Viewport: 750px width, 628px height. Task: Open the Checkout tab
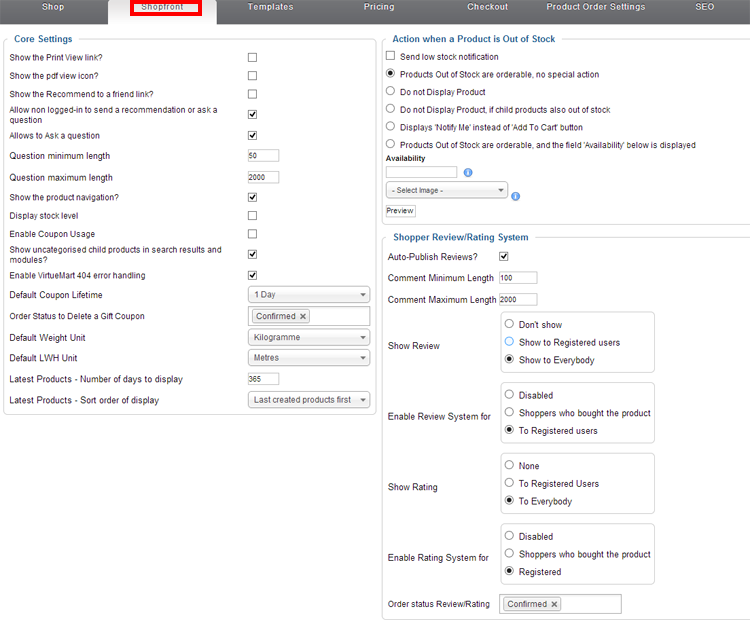[487, 8]
